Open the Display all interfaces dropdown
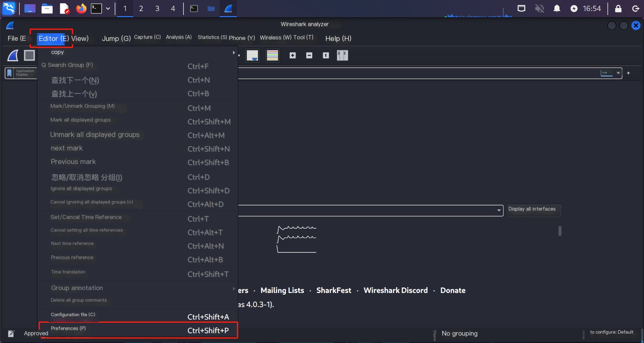 click(x=534, y=210)
